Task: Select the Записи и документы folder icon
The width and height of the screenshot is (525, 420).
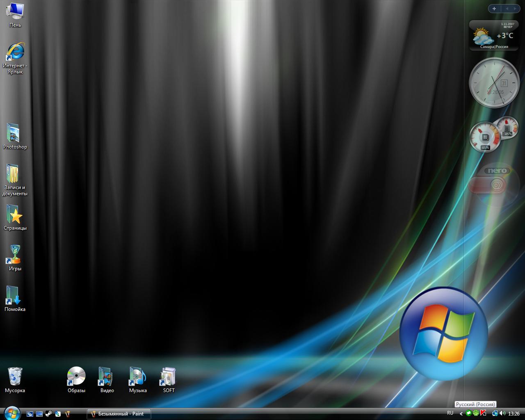Action: coord(15,180)
